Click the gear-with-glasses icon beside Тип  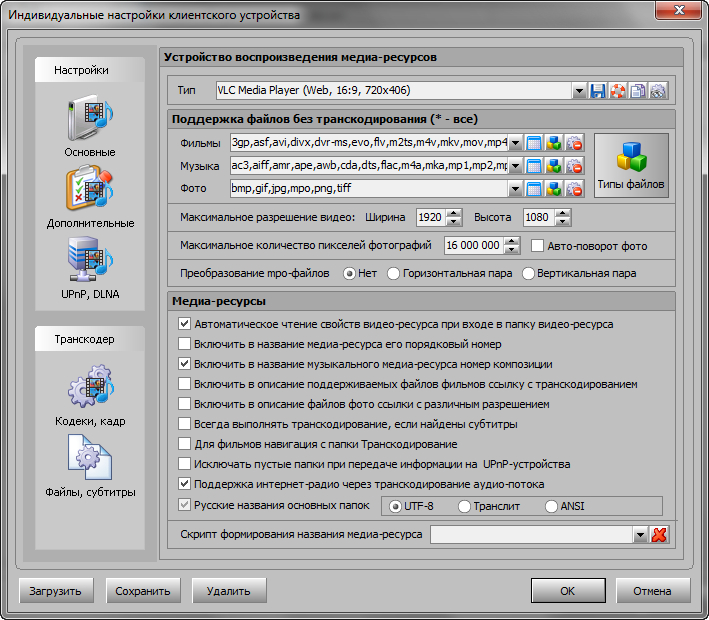coord(657,91)
